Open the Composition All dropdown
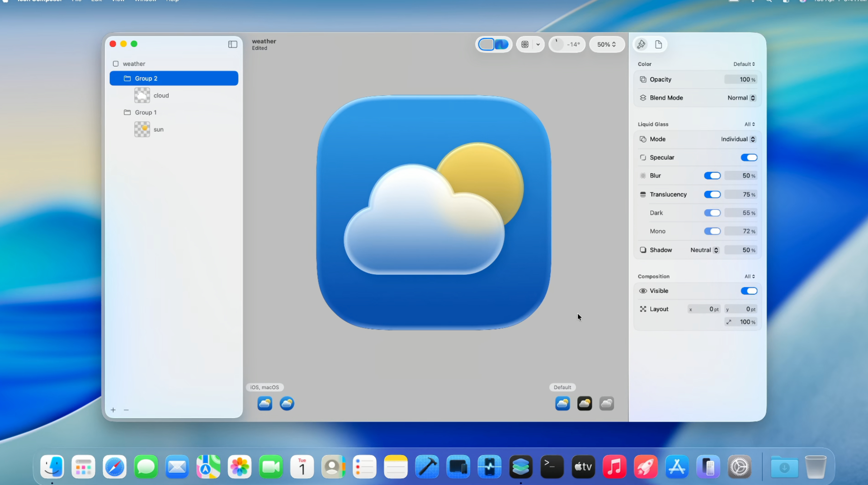This screenshot has width=868, height=485. tap(750, 277)
